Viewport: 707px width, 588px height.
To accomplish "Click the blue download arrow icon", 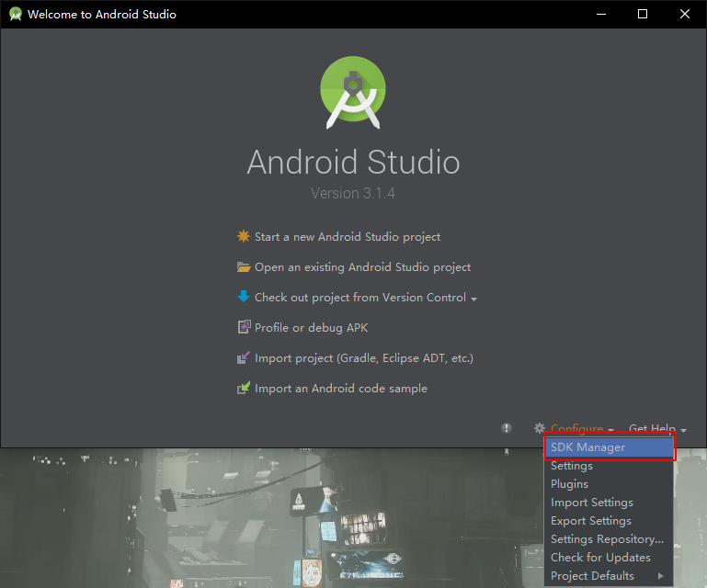I will point(244,297).
